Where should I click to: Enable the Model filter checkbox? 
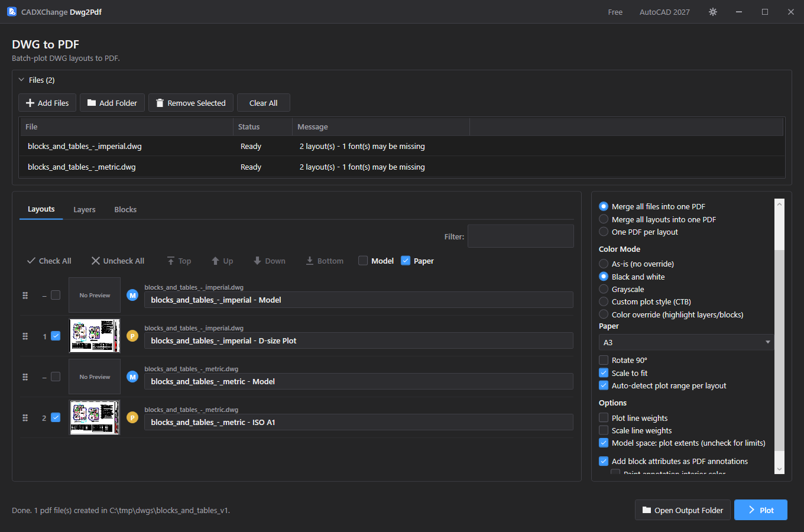coord(363,261)
